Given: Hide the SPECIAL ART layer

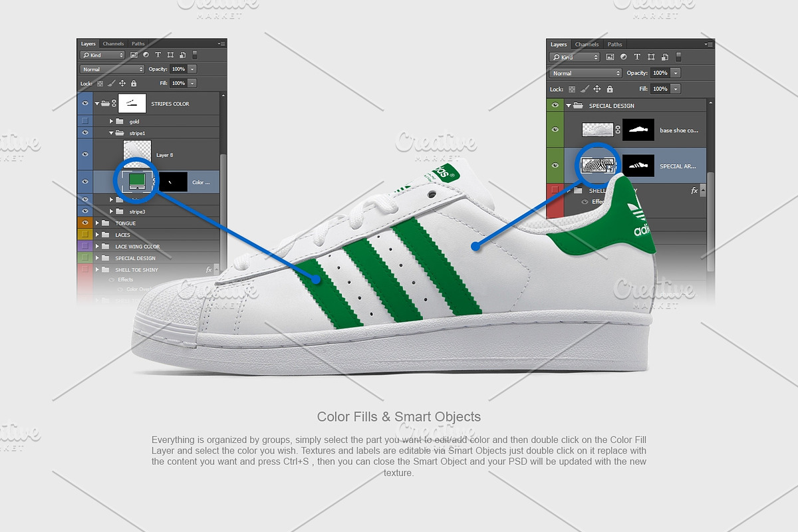Looking at the screenshot, I should click(x=555, y=166).
